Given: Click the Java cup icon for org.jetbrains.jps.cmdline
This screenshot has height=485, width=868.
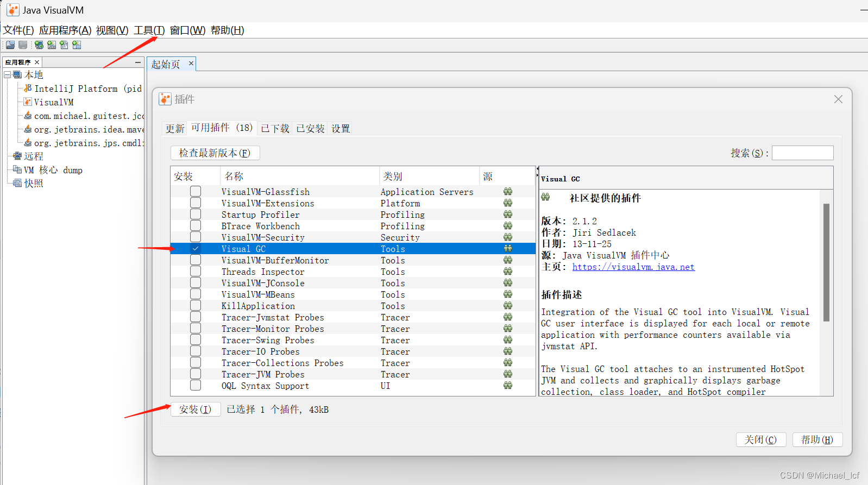Looking at the screenshot, I should tap(28, 142).
